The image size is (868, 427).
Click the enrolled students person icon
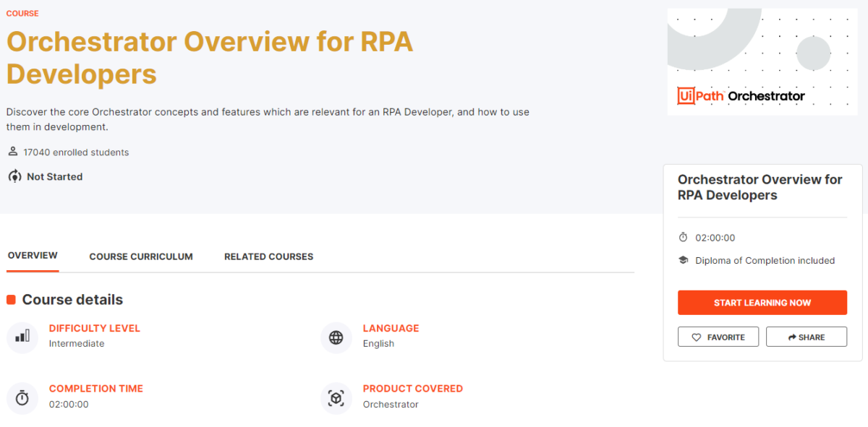pos(12,152)
